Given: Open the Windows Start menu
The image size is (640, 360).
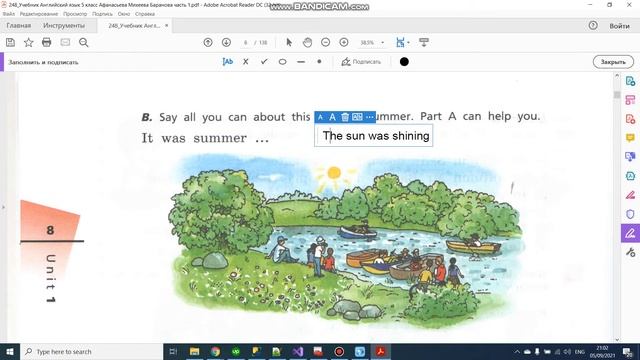Looking at the screenshot, I should pyautogui.click(x=10, y=351).
